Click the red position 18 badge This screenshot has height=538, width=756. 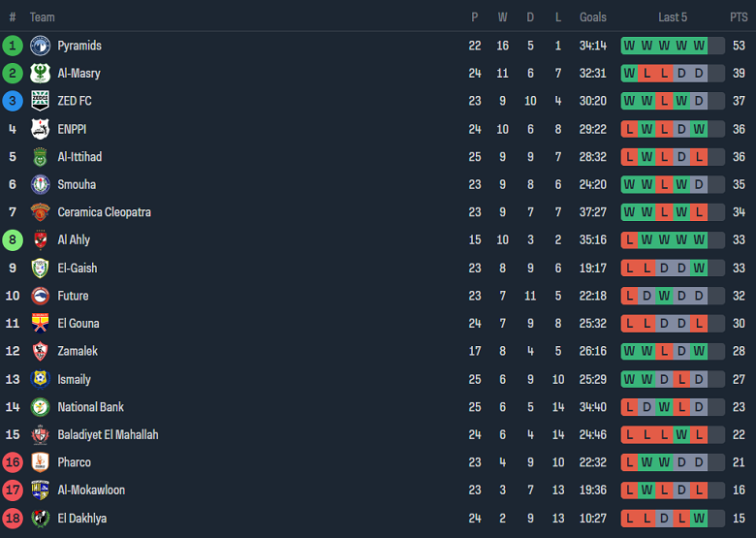click(x=13, y=519)
